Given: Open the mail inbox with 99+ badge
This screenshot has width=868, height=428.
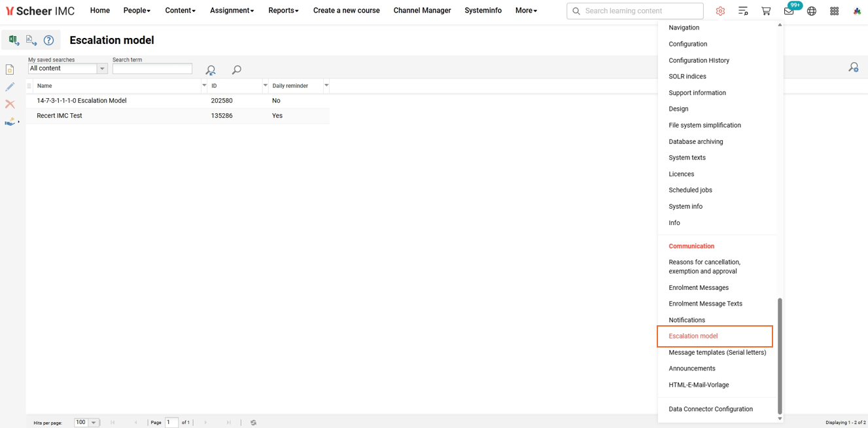Looking at the screenshot, I should (790, 10).
